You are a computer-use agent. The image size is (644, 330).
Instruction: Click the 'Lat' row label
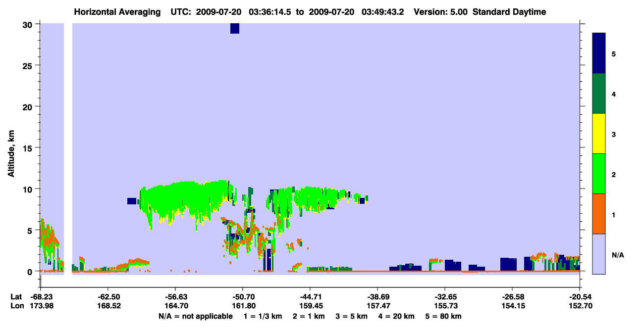(16, 296)
